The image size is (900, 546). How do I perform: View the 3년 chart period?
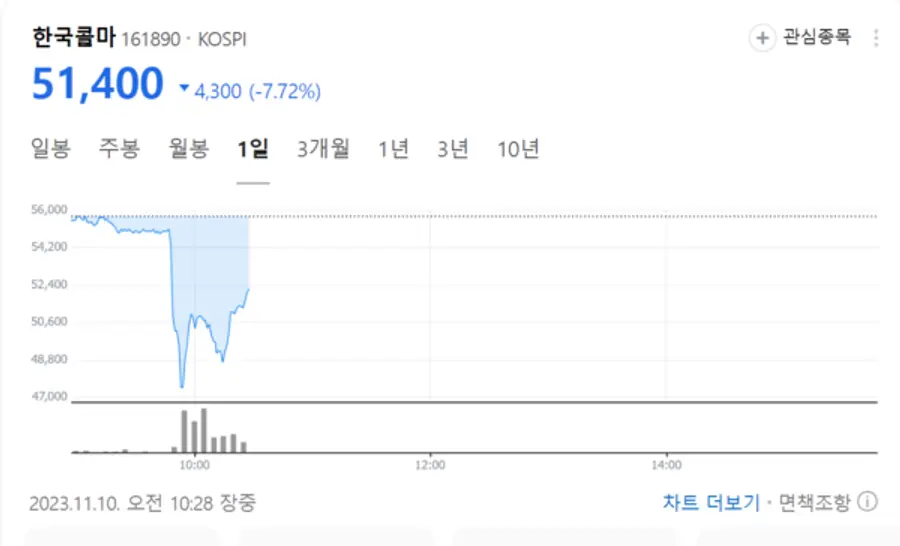point(453,150)
